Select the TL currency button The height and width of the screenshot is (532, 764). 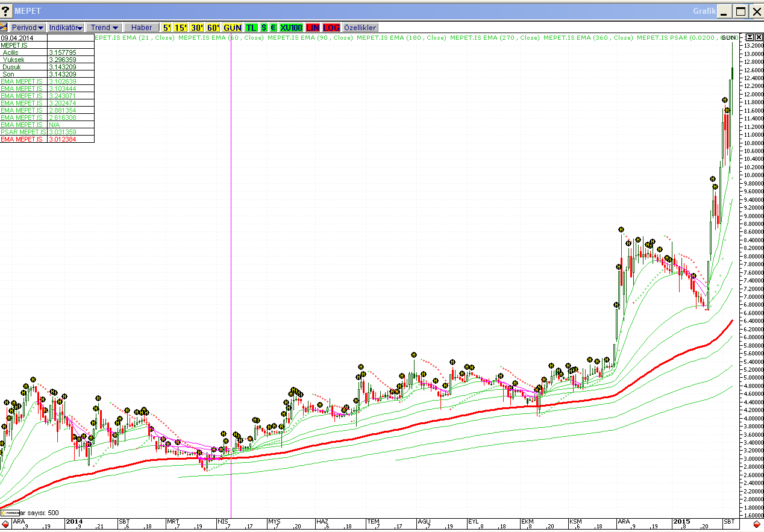tap(251, 28)
